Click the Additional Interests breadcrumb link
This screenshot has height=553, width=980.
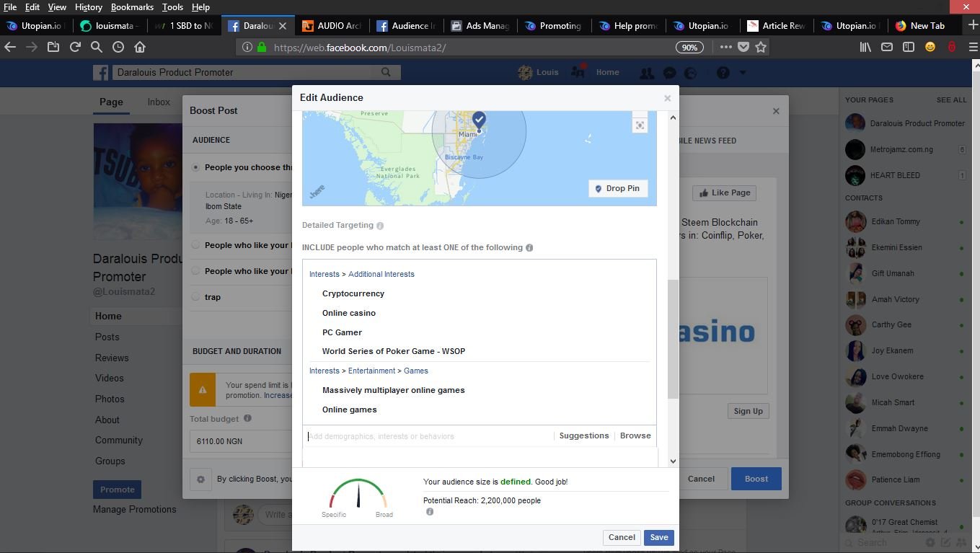click(x=381, y=274)
